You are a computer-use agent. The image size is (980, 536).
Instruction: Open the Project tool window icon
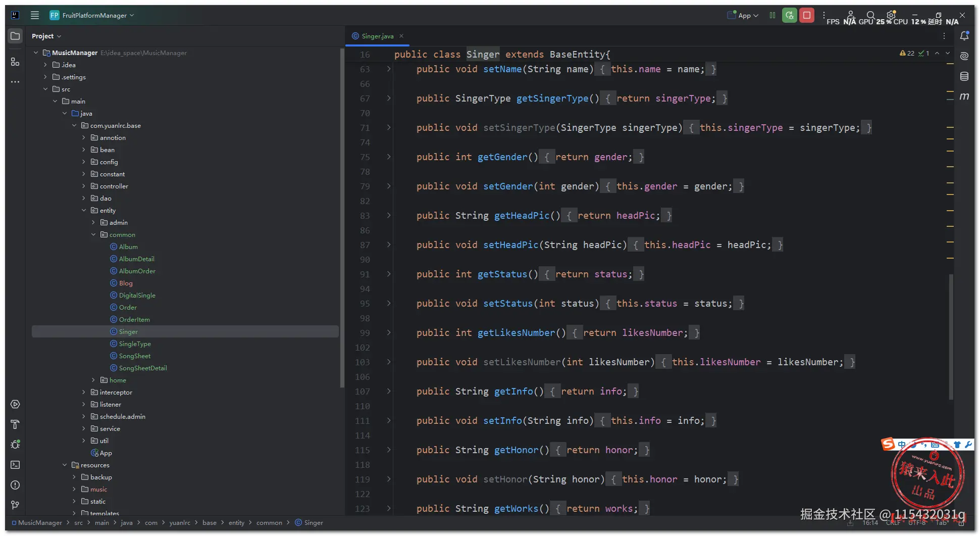[x=15, y=36]
